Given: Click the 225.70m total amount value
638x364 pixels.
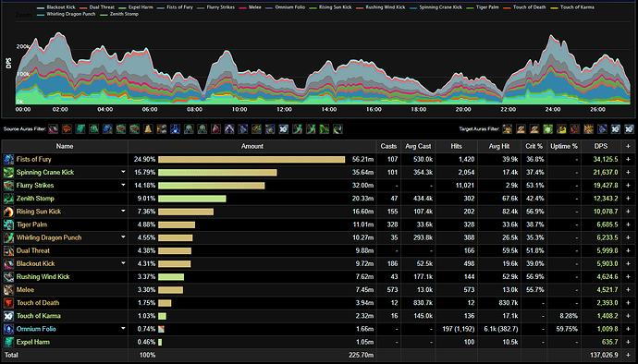Looking at the screenshot, I should pyautogui.click(x=361, y=355).
